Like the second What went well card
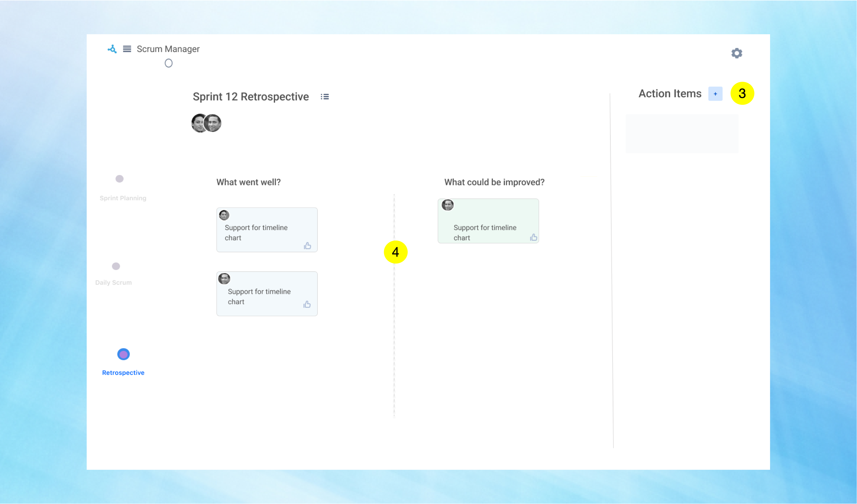 [x=307, y=304]
